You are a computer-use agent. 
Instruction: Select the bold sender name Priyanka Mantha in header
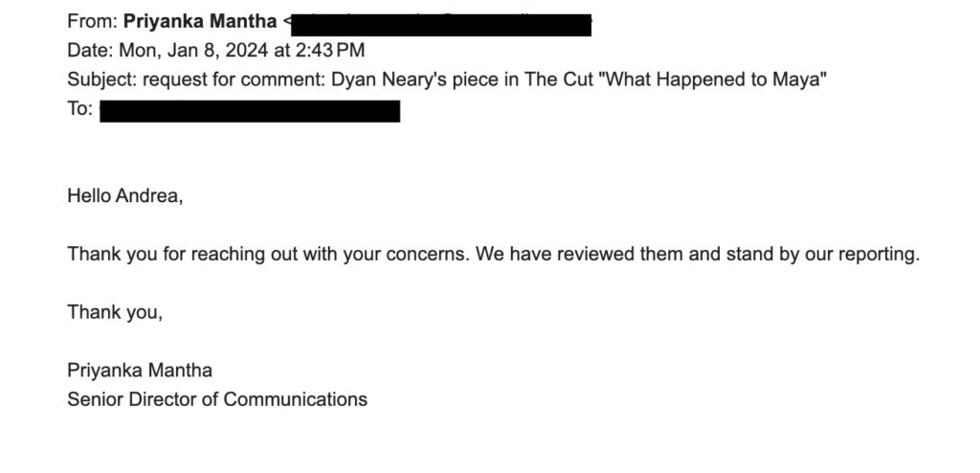tap(200, 21)
